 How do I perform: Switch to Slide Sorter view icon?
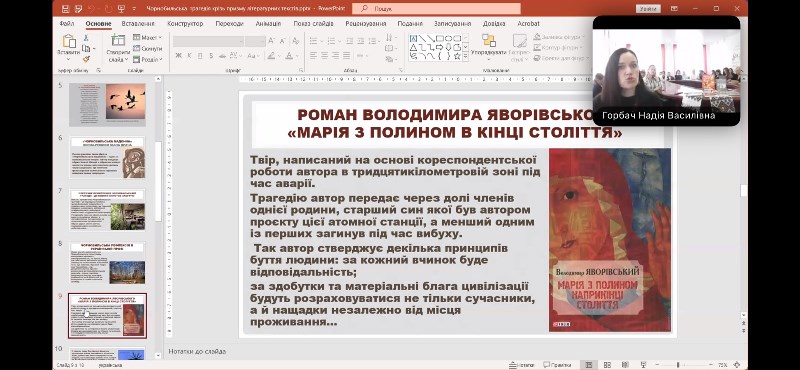point(607,365)
